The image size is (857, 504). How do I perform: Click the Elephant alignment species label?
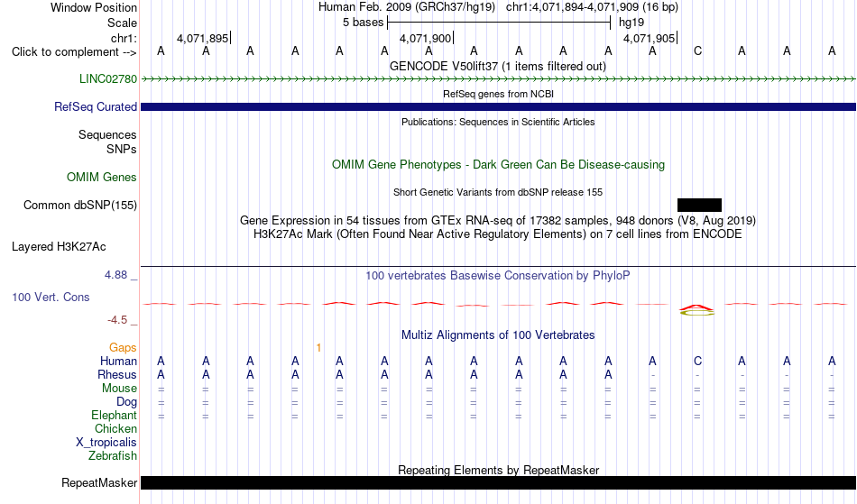[114, 415]
